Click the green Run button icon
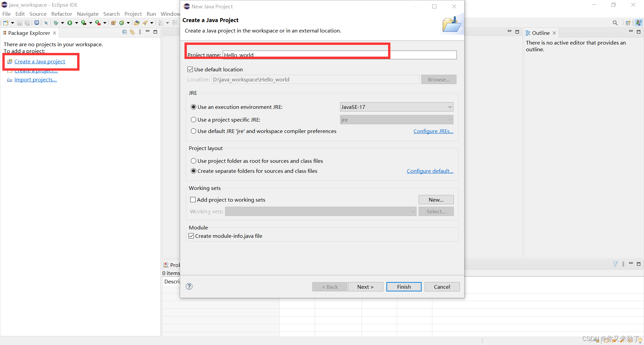This screenshot has height=345, width=644. pos(70,23)
